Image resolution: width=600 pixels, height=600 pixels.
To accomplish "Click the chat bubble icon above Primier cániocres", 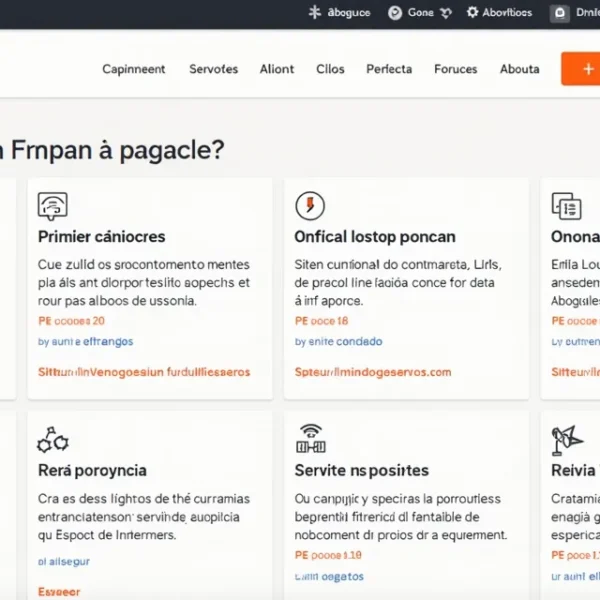I will [52, 206].
